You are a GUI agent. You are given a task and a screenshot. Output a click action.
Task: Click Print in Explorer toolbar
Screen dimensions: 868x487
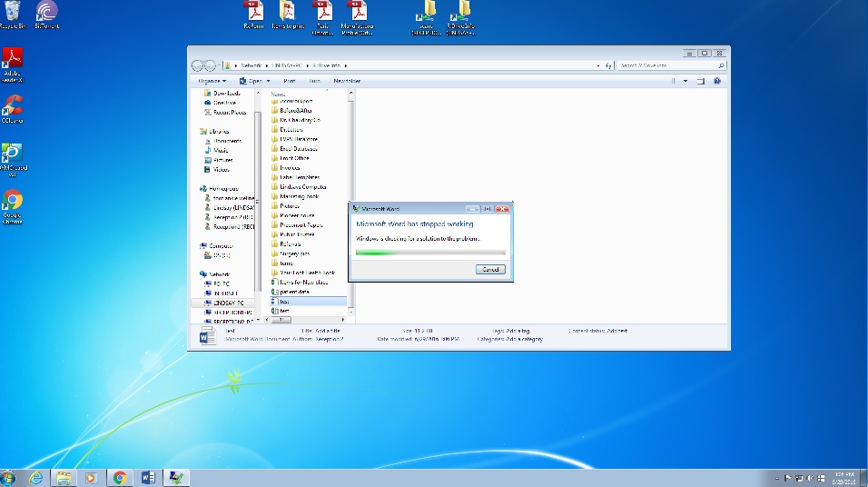click(x=289, y=81)
